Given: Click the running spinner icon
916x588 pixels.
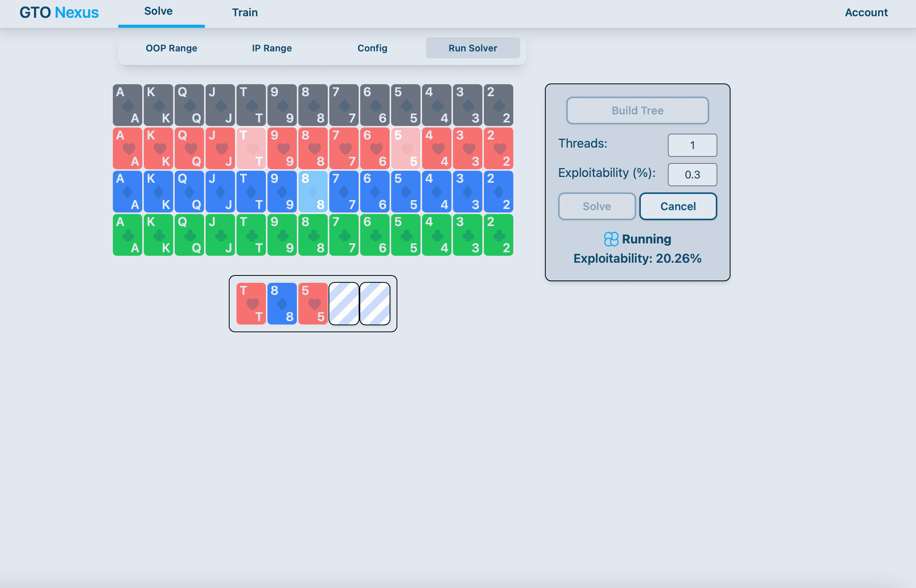Looking at the screenshot, I should 611,239.
